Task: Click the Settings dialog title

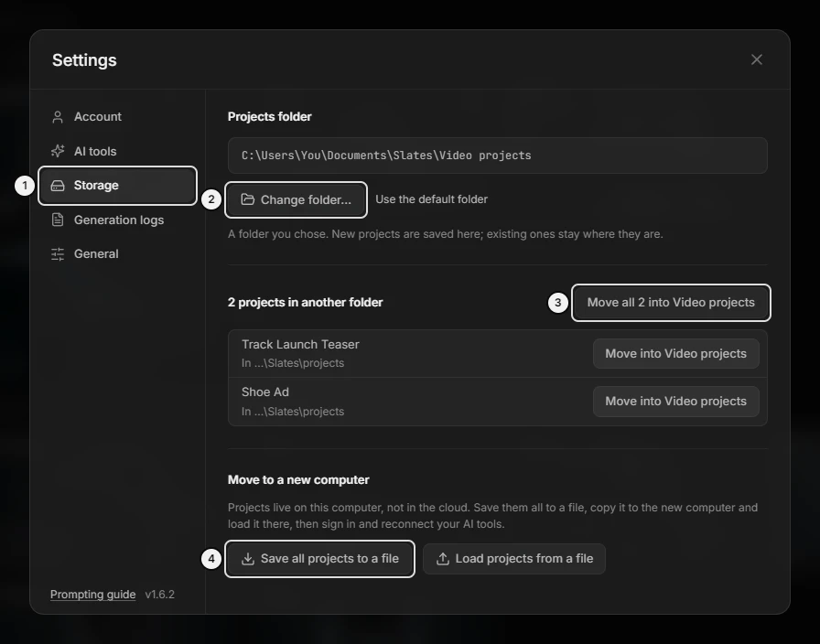Action: coord(84,60)
